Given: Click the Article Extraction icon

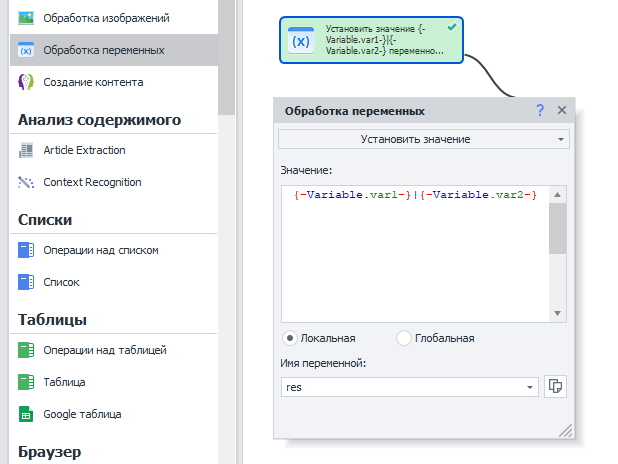Looking at the screenshot, I should point(26,150).
